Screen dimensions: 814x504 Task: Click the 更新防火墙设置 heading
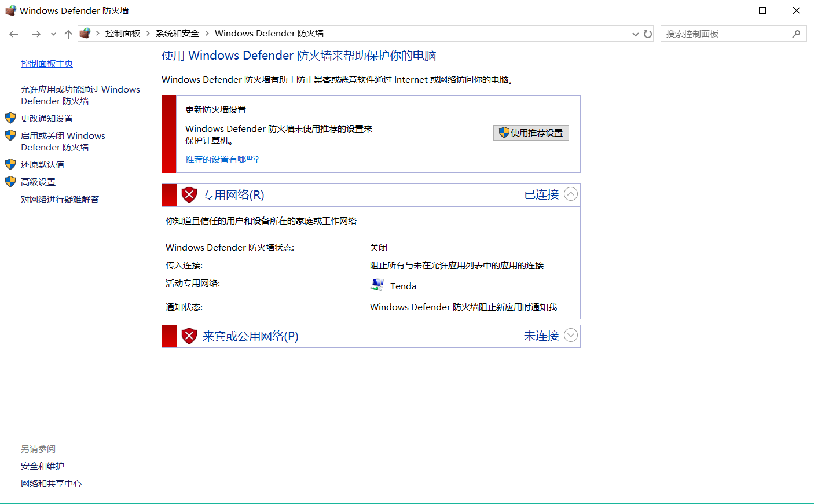(215, 110)
